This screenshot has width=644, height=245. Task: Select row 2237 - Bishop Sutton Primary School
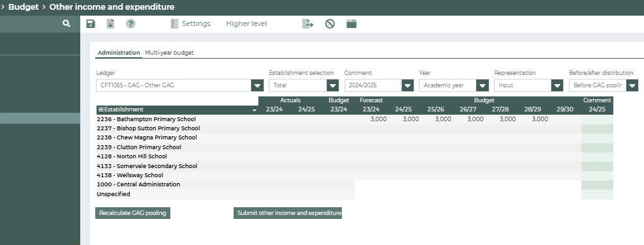pyautogui.click(x=148, y=128)
